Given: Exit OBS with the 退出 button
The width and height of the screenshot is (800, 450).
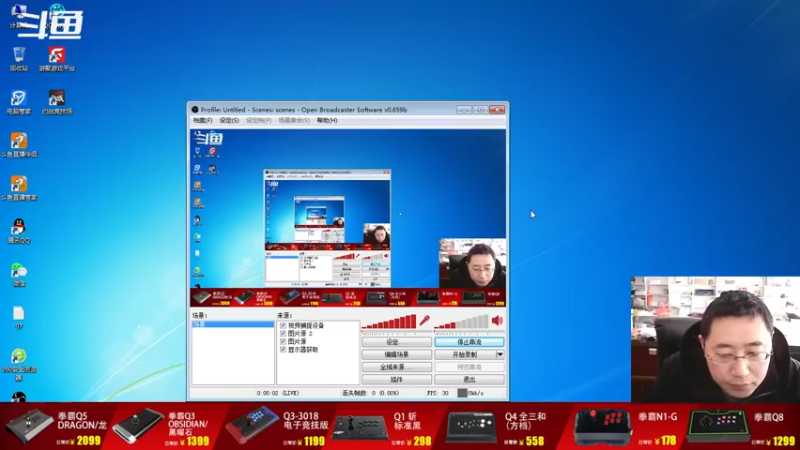Looking at the screenshot, I should 469,380.
